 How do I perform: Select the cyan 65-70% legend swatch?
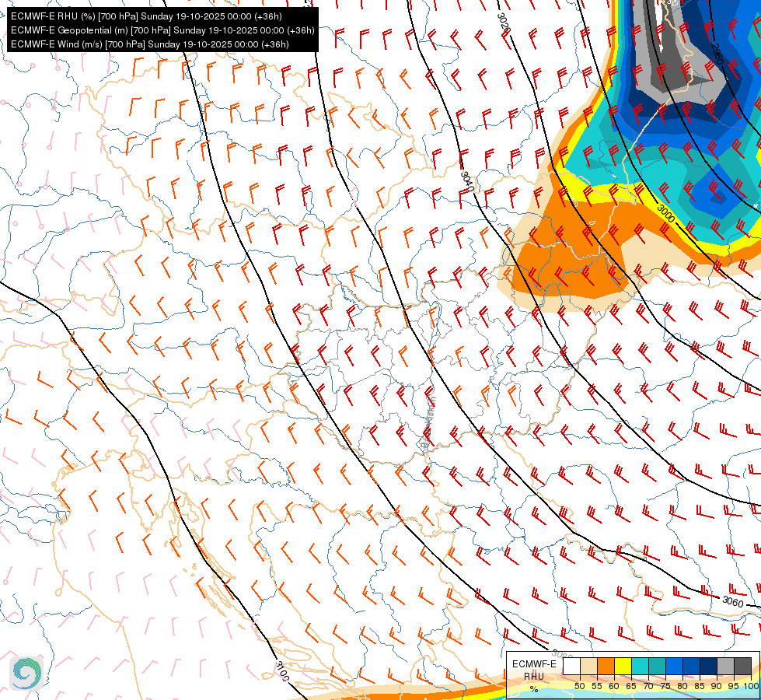(640, 666)
